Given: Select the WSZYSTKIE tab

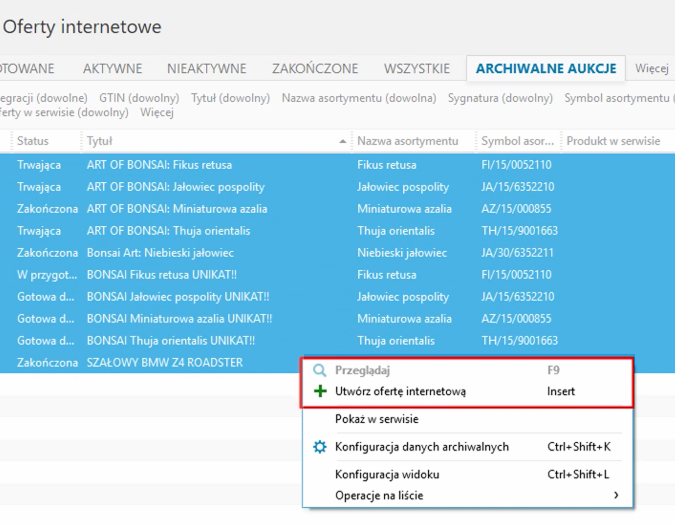Looking at the screenshot, I should (x=416, y=69).
